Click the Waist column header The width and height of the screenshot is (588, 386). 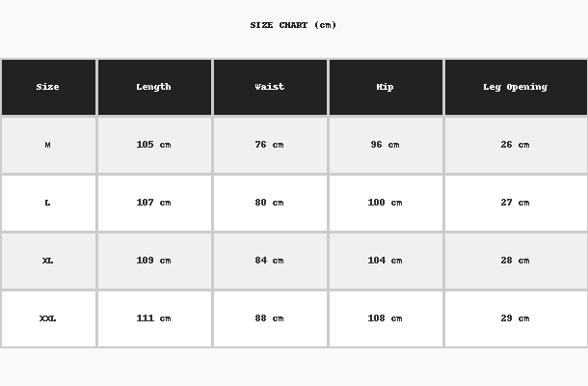270,87
